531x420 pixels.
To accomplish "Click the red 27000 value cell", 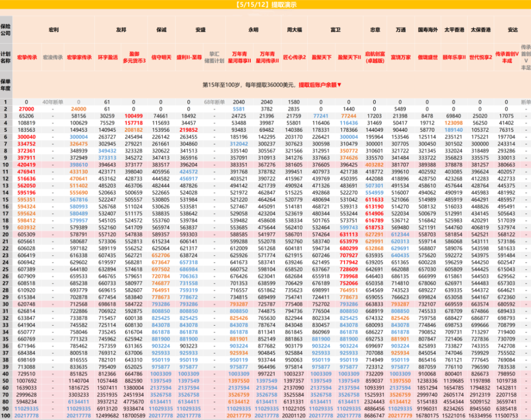I will click(x=27, y=109).
